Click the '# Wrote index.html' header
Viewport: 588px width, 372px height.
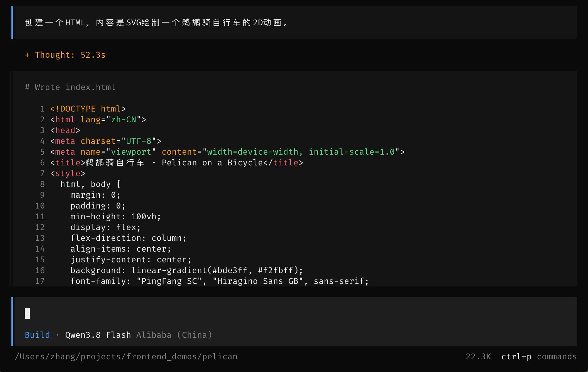pos(70,87)
